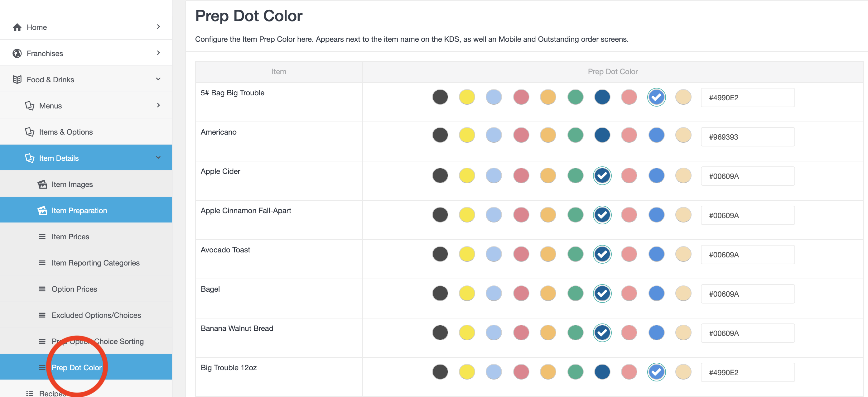
Task: Select checked blue dot for 5# Bag Big Trouble
Action: pyautogui.click(x=656, y=97)
